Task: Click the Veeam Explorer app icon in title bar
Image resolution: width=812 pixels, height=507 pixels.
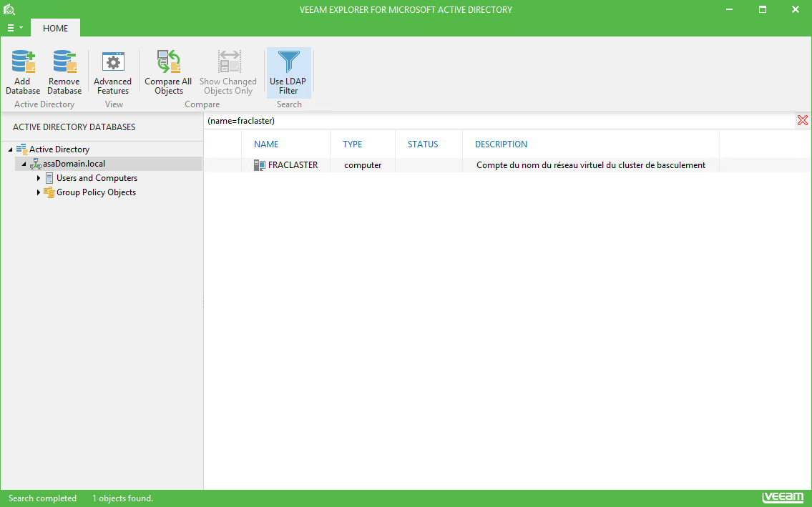Action: (x=9, y=9)
